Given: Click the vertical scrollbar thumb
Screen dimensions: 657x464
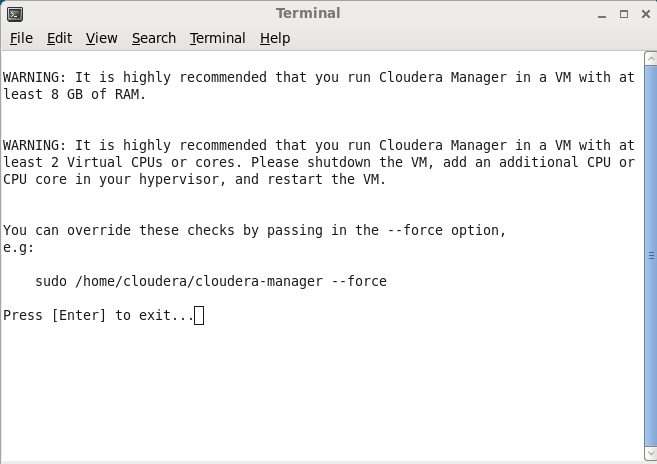Looking at the screenshot, I should coord(651,256).
